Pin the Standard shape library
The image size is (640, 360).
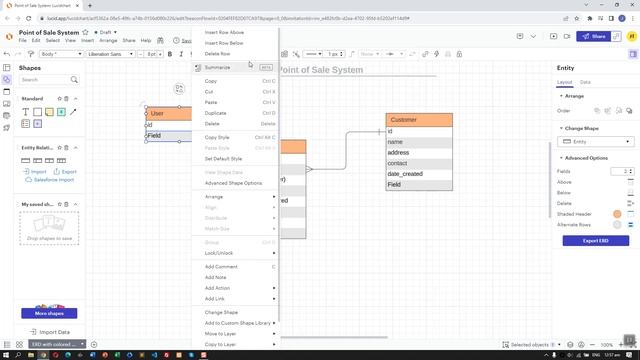click(60, 99)
